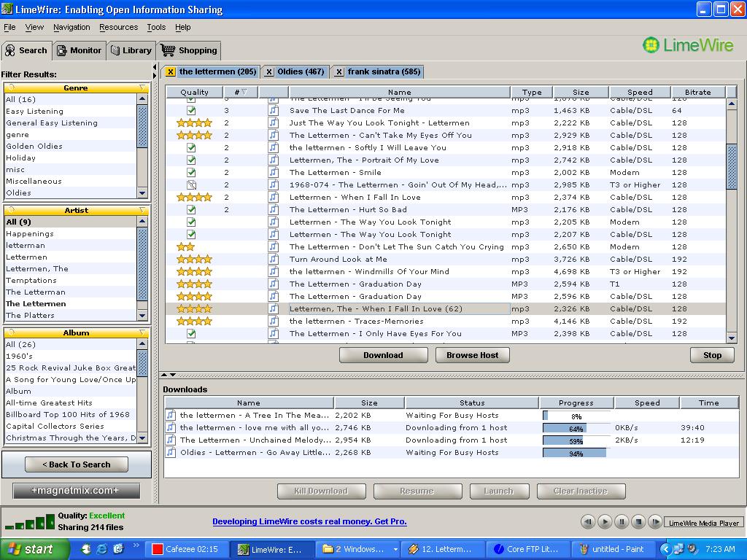Stop the current search

click(x=712, y=355)
